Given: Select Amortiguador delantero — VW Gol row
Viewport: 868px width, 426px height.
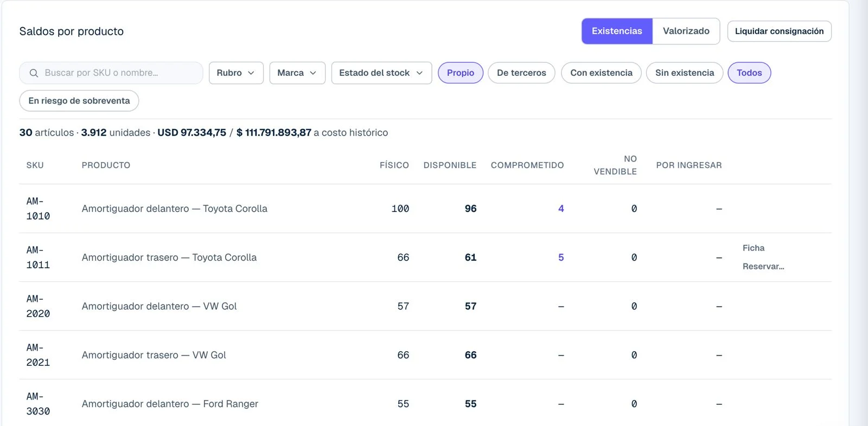Looking at the screenshot, I should [425, 306].
